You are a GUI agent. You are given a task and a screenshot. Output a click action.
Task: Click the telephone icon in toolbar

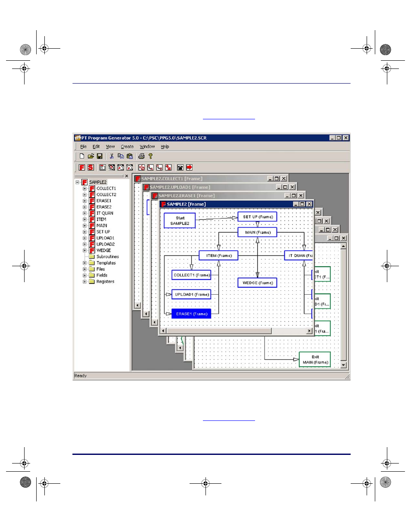[x=180, y=168]
